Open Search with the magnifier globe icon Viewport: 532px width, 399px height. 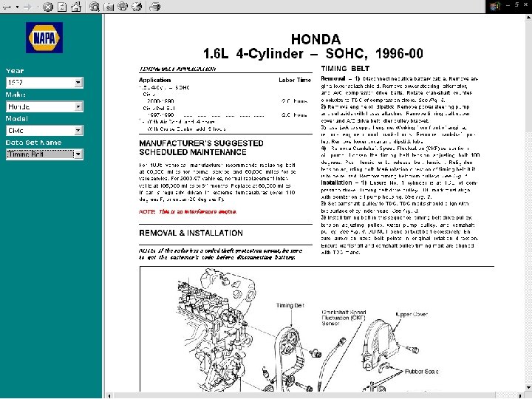coord(95,7)
